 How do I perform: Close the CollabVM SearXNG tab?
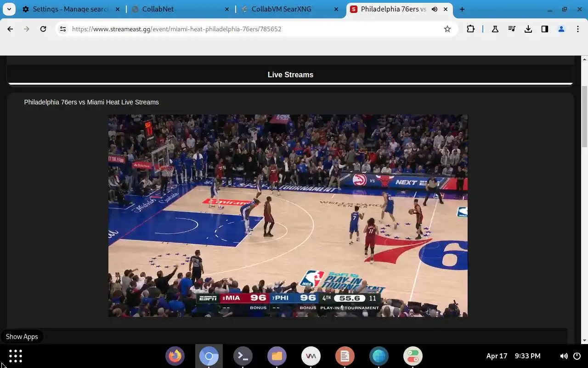tap(336, 9)
